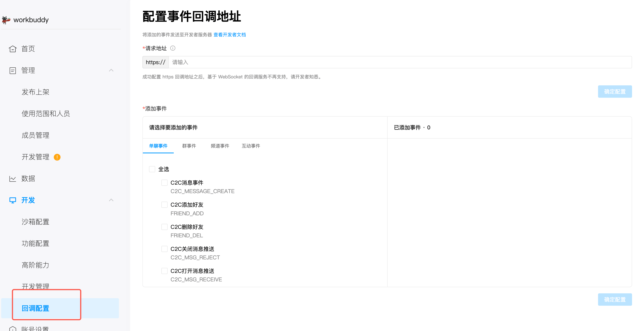Open the 数据 chart icon
This screenshot has width=644, height=331.
click(x=13, y=178)
